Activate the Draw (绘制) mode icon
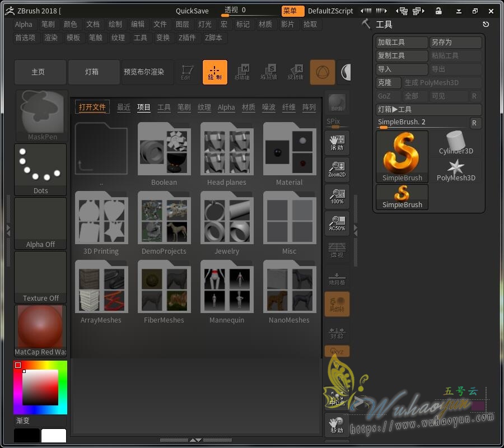Screen dimensions: 504x448 [x=214, y=72]
